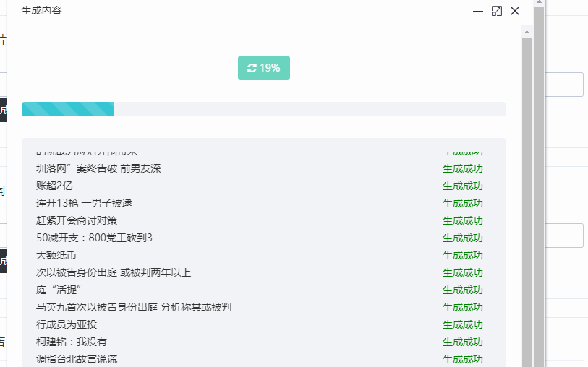Click the 生成内容 dialog title
Screen dimensions: 588x367
tap(41, 11)
